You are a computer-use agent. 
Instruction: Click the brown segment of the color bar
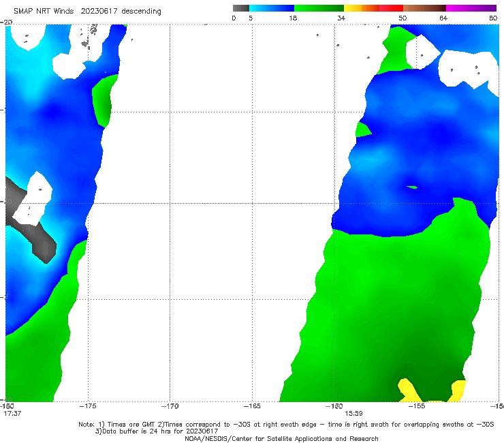pyautogui.click(x=424, y=8)
